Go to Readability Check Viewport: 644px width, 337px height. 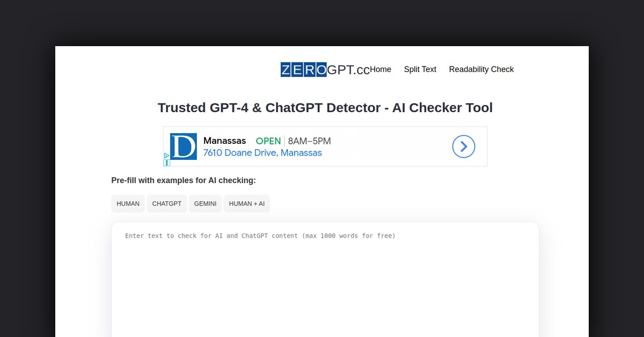click(x=481, y=69)
